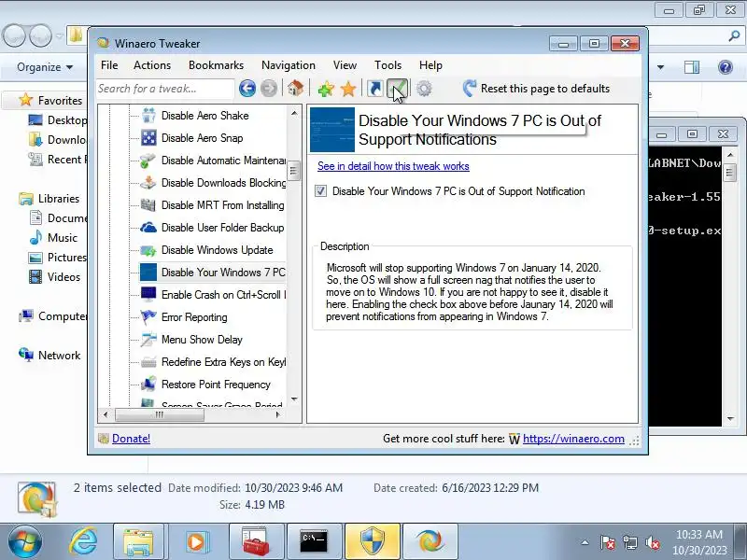Screen dimensions: 747x560
Task: Open Windows Media Player taskbar icon
Action: 196,542
